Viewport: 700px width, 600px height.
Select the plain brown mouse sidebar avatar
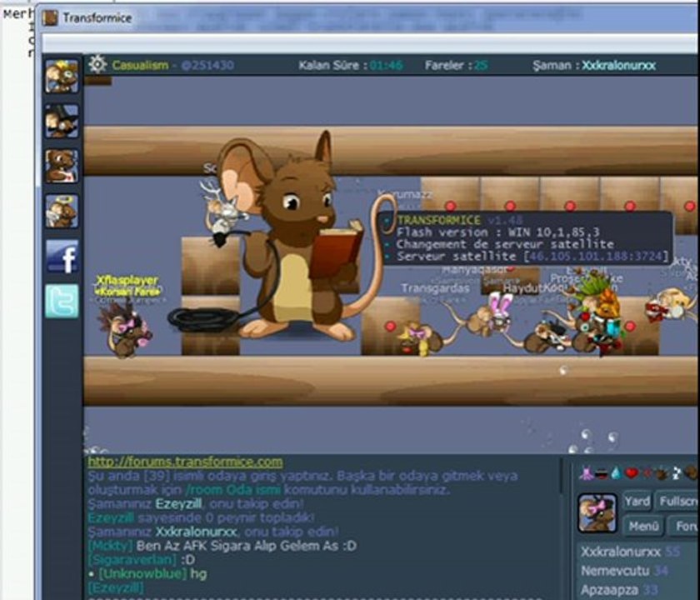[62, 166]
